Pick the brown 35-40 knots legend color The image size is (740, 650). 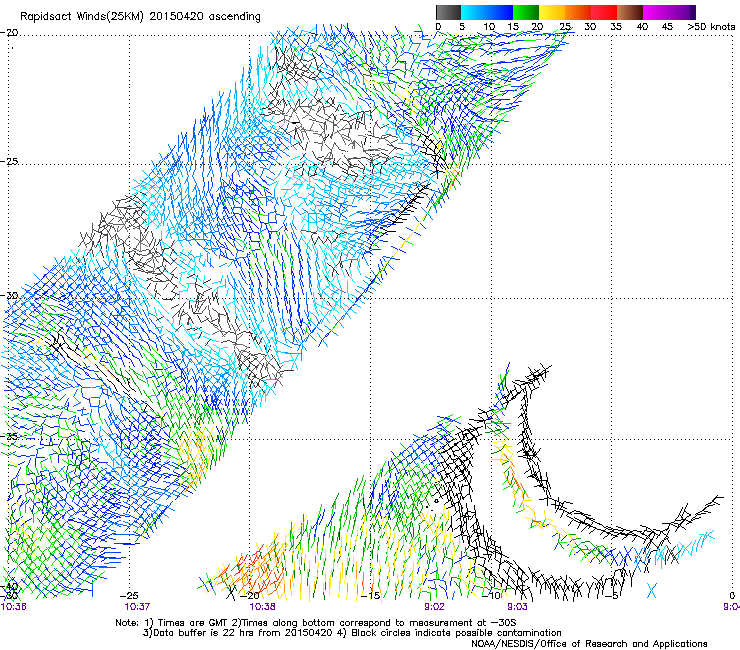(630, 12)
